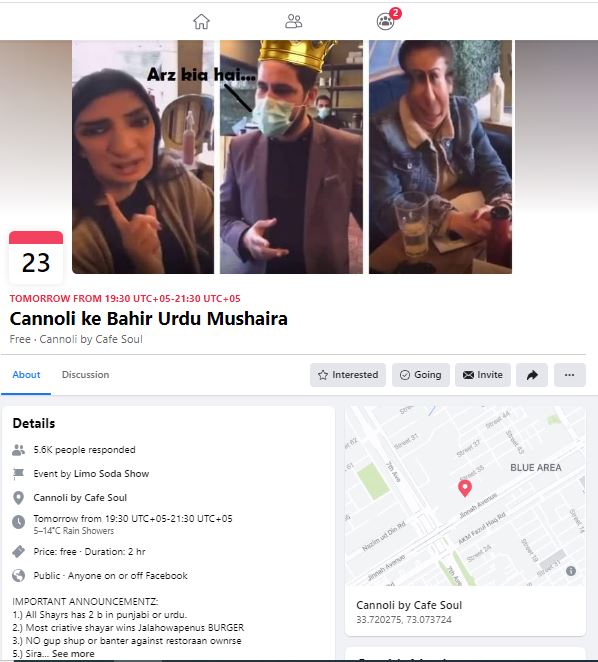Invite friends with the Invite button
598x662 pixels.
483,375
